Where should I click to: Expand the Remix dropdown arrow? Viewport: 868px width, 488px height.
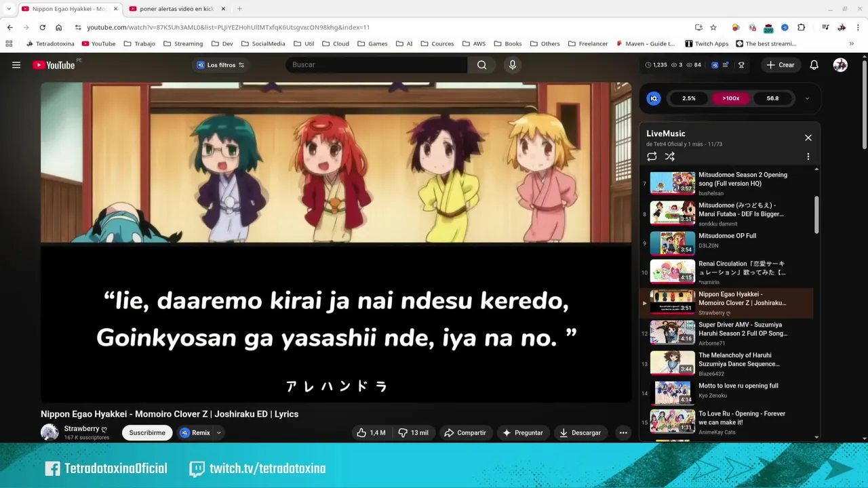(x=218, y=432)
